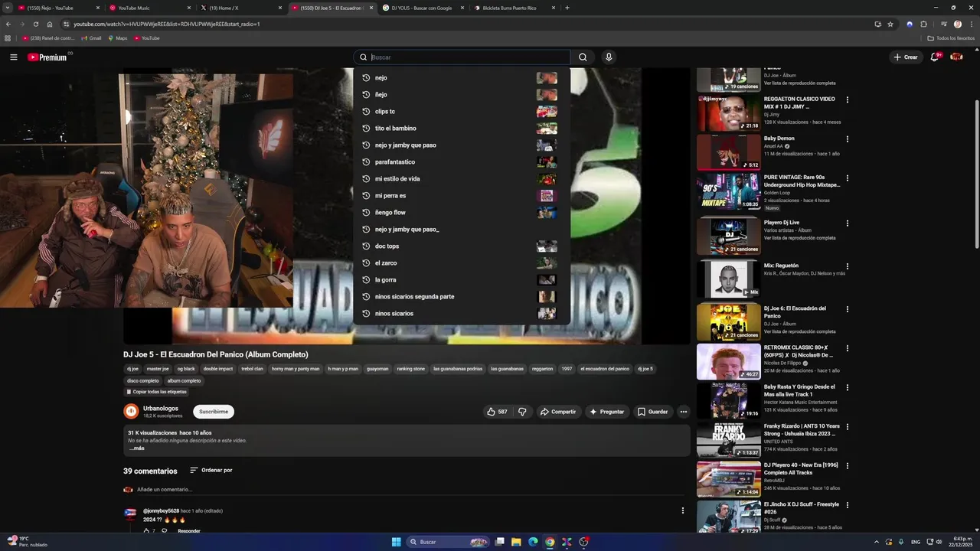
Task: Open the Maps bookmark
Action: [x=118, y=38]
